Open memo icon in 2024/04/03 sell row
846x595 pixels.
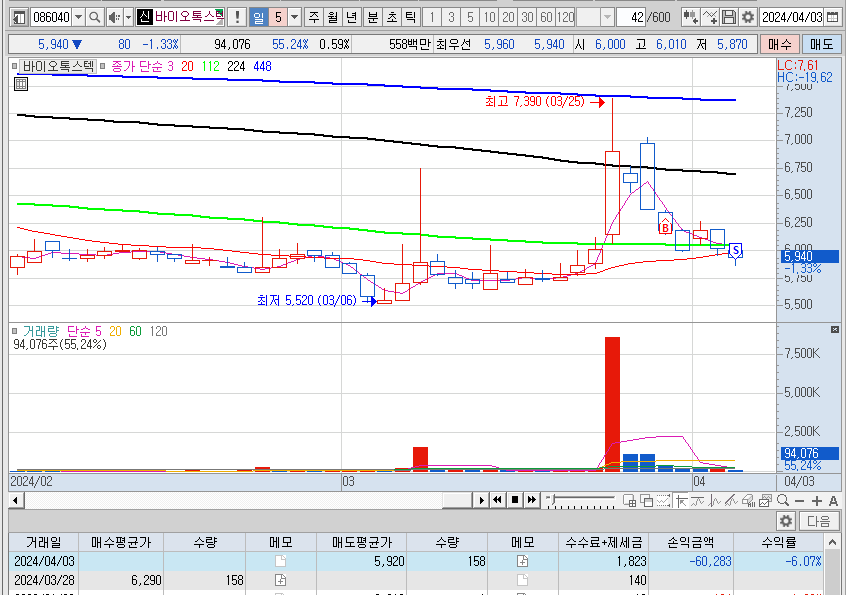click(x=522, y=561)
